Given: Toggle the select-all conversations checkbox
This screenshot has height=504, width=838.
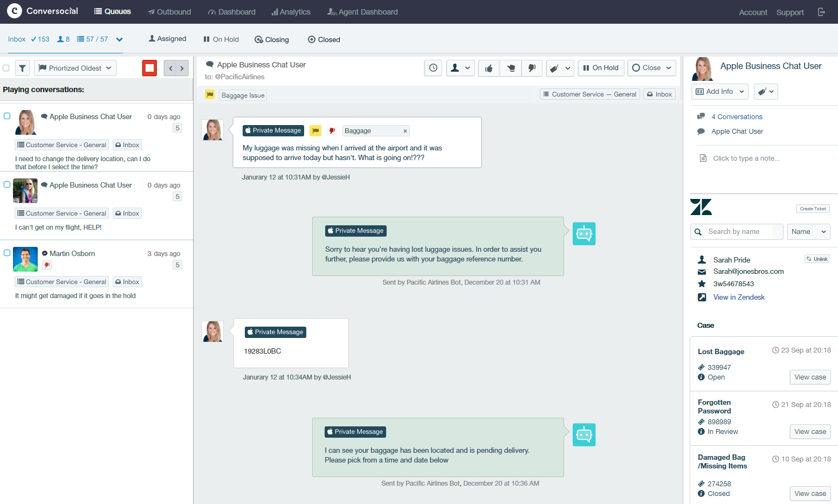Looking at the screenshot, I should click(x=6, y=68).
